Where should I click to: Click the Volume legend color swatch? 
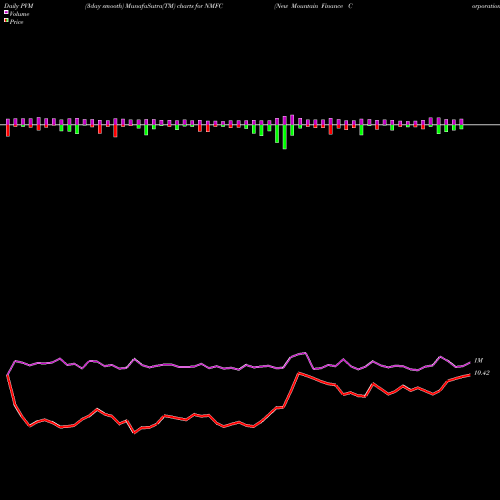click(x=6, y=12)
